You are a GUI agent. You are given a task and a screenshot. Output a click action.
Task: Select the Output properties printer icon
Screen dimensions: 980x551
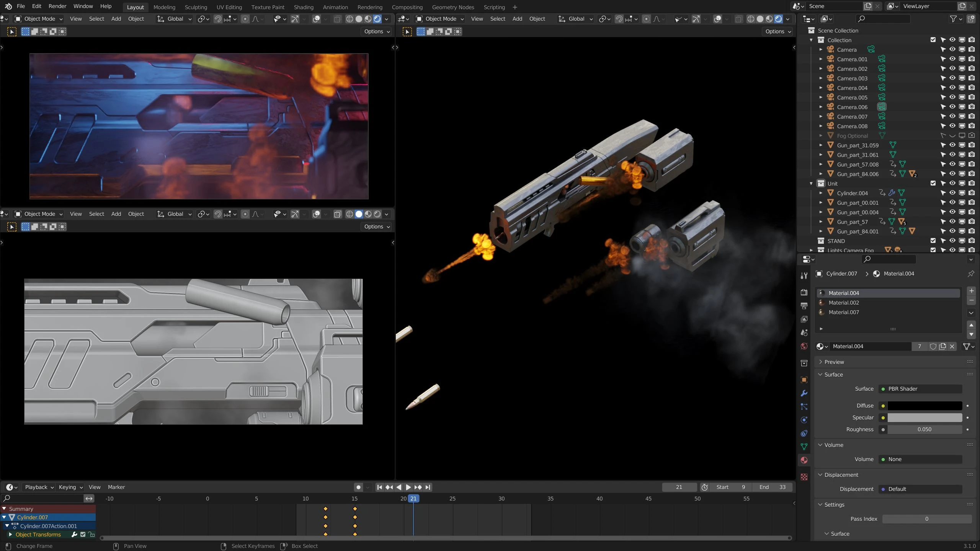coord(804,306)
